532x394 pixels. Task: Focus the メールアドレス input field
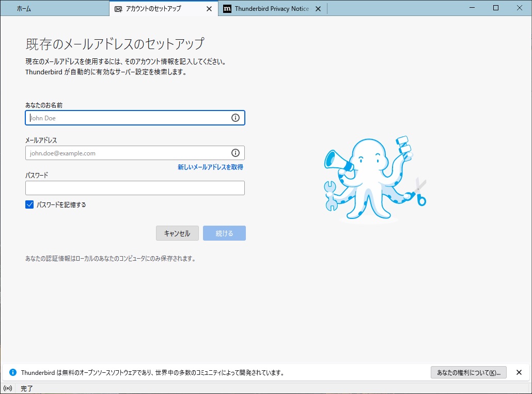click(127, 153)
